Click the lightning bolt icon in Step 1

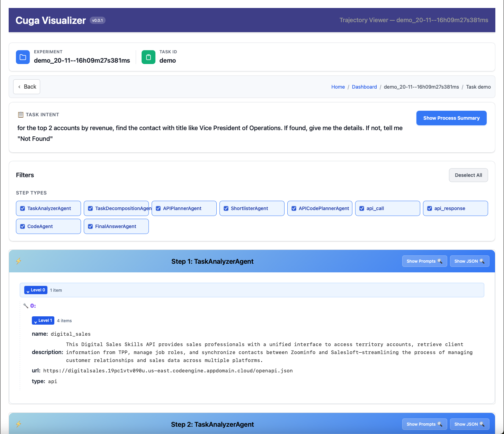pos(19,261)
